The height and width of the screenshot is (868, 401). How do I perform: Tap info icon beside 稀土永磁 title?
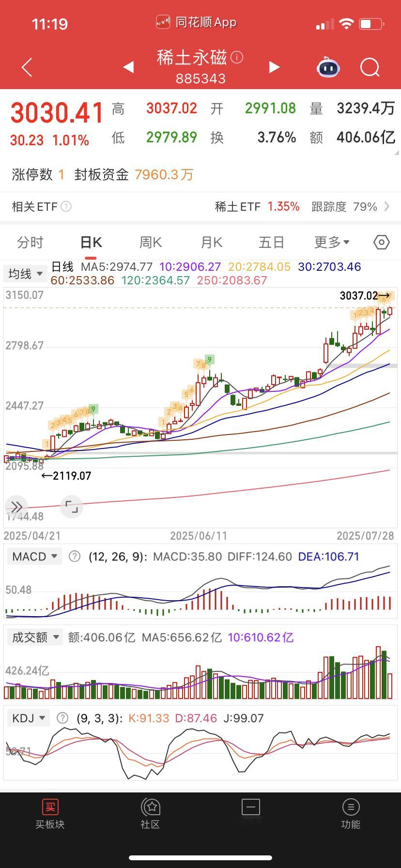(x=237, y=57)
